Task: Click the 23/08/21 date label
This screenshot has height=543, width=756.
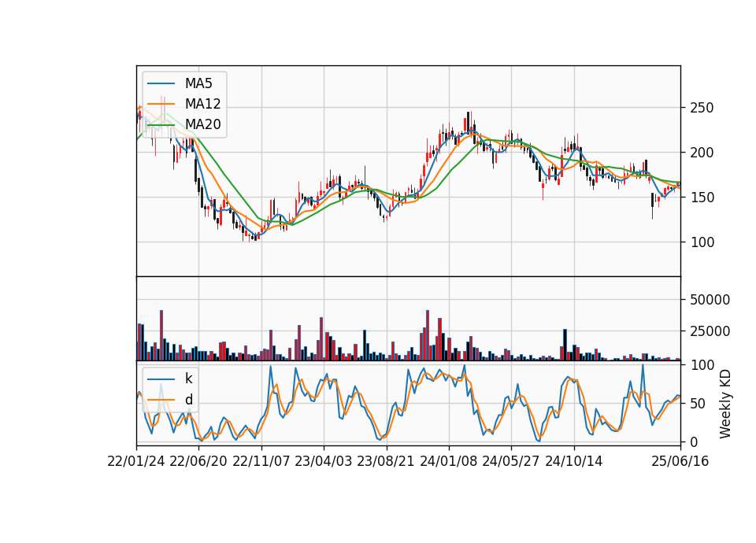Action: pos(386,462)
